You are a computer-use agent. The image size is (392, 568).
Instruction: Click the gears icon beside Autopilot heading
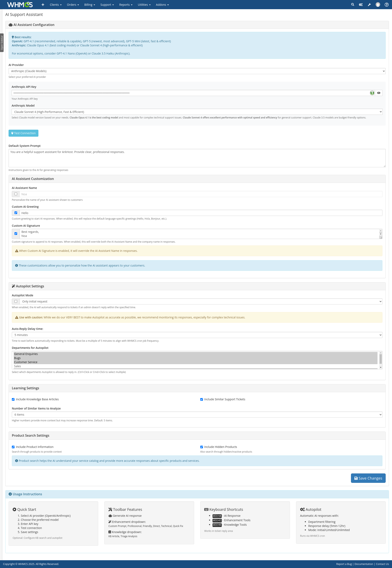click(302, 510)
